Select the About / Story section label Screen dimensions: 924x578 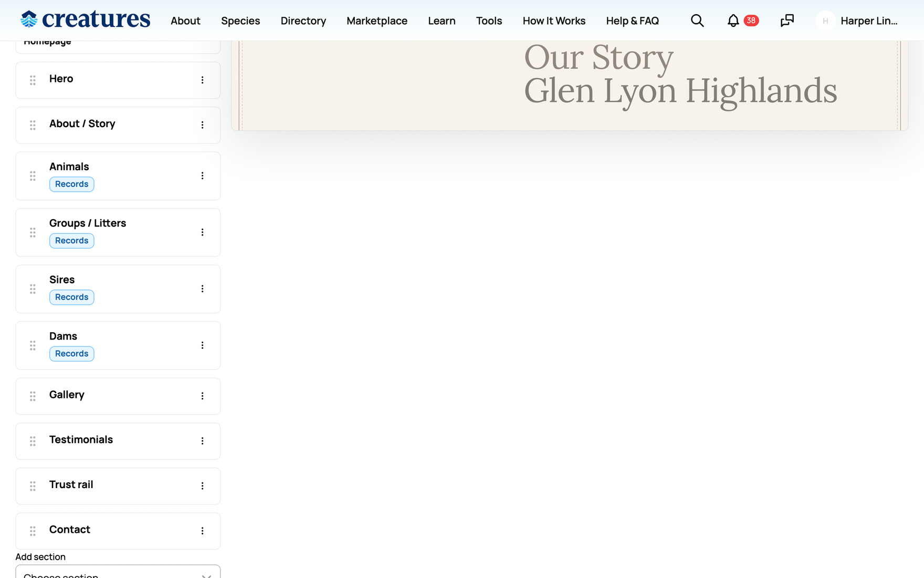click(x=82, y=124)
